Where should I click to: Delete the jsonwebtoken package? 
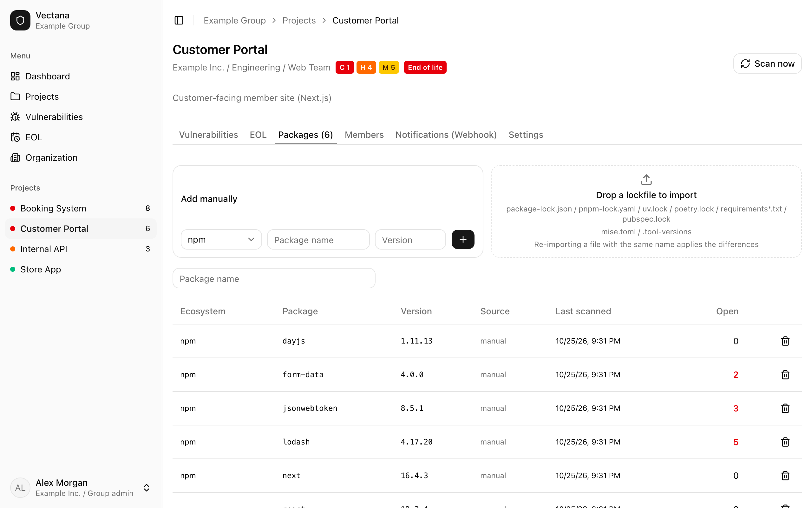(785, 408)
